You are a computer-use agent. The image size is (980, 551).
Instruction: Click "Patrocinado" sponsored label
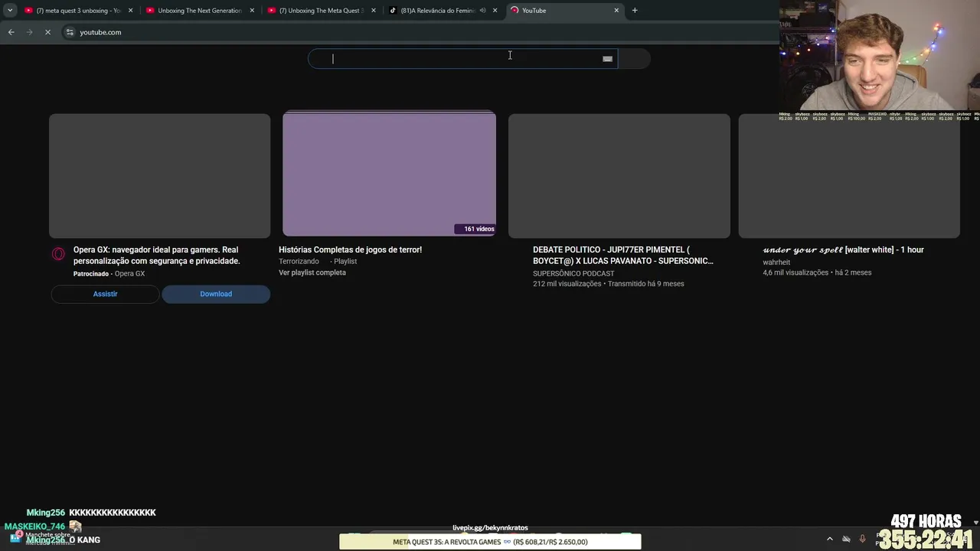click(x=91, y=274)
